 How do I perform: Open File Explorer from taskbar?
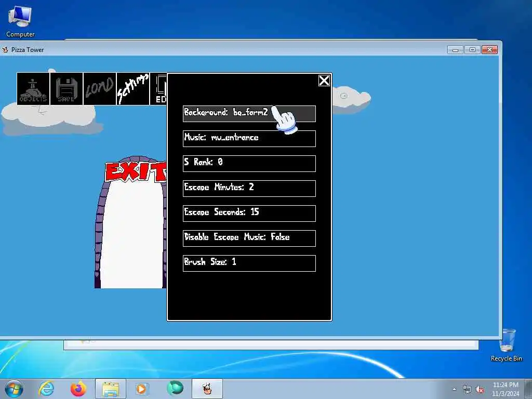pos(111,389)
